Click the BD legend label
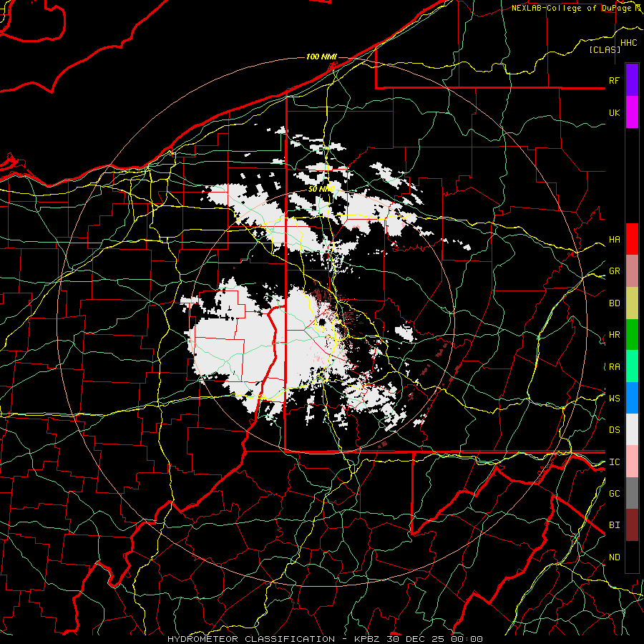Image resolution: width=644 pixels, height=644 pixels. pyautogui.click(x=614, y=303)
